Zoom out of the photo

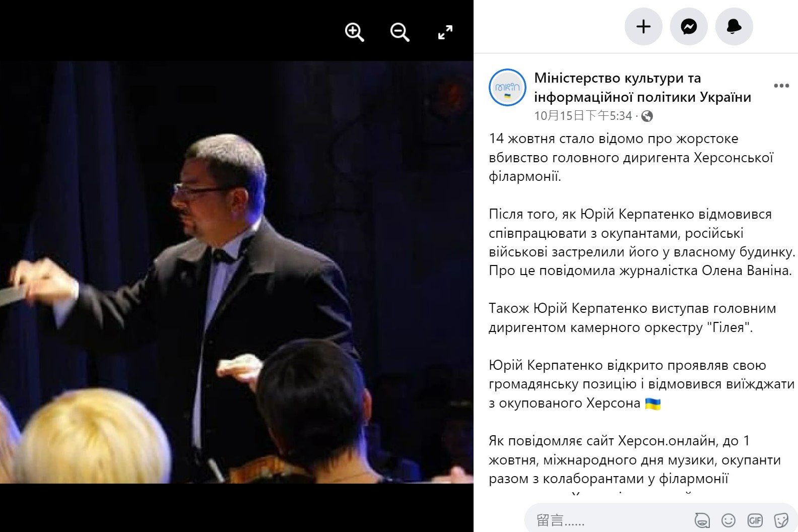400,33
